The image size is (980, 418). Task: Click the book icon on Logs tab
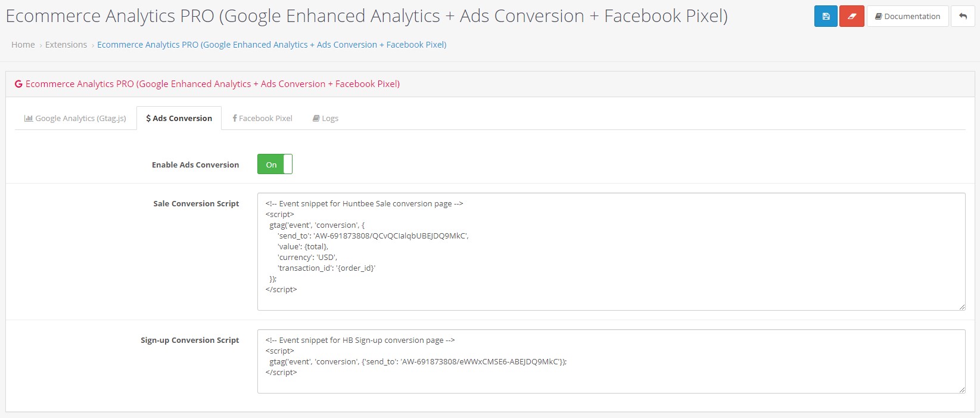click(316, 118)
